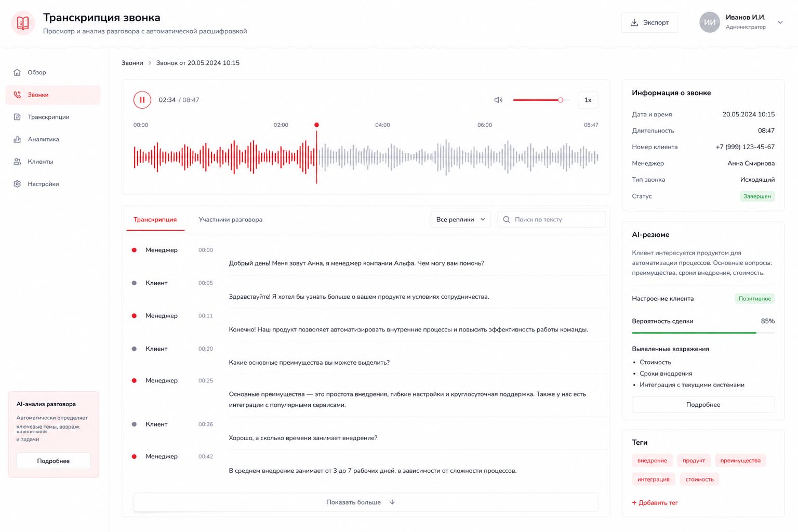798x532 pixels.
Task: Go to Аналитика chart icon
Action: 17,139
